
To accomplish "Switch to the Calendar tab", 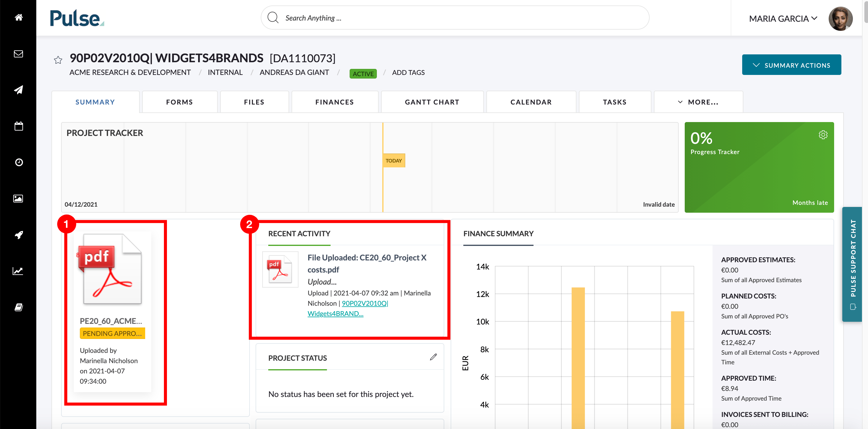I will (x=531, y=102).
